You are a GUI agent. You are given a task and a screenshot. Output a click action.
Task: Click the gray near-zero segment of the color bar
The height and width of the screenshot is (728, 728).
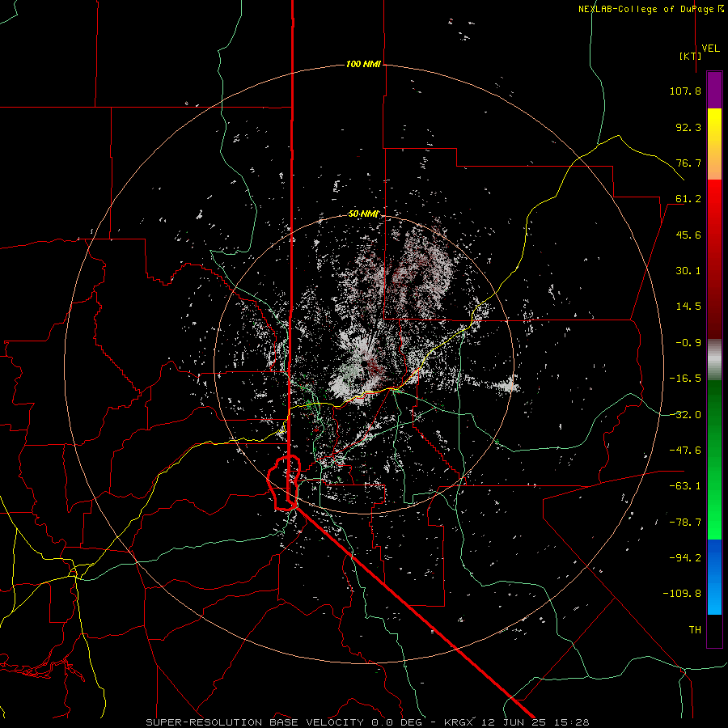tap(714, 360)
